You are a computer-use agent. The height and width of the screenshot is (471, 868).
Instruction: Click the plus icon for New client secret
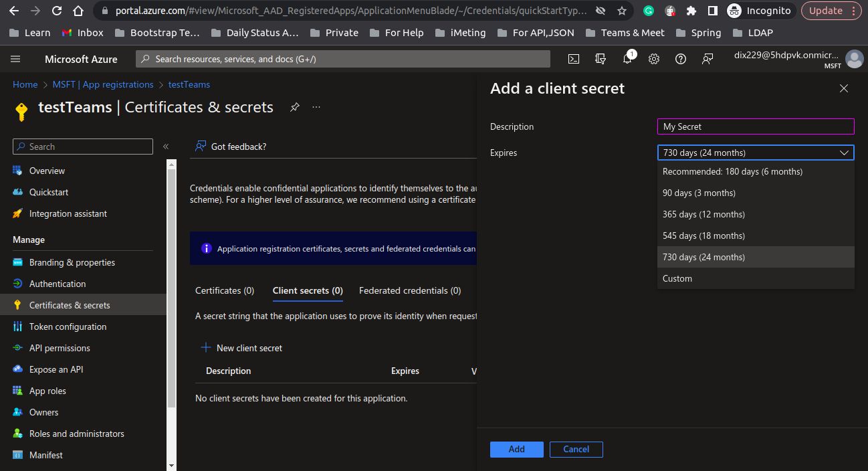206,348
